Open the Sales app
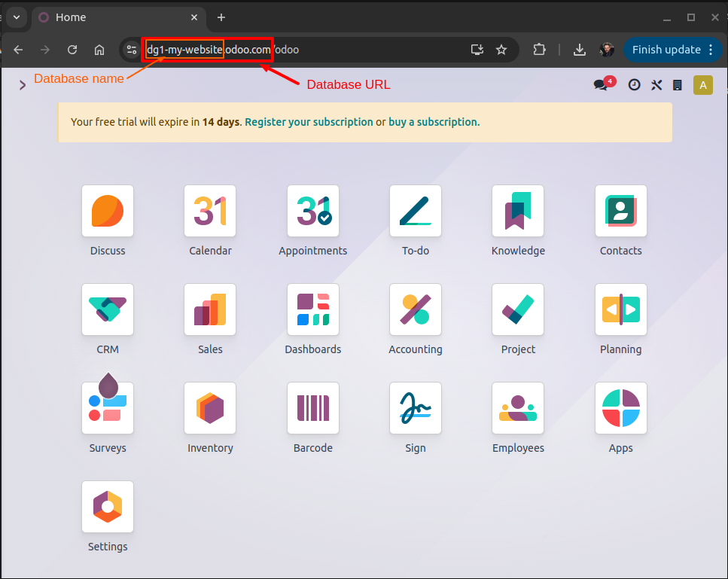This screenshot has width=728, height=579. tap(210, 309)
